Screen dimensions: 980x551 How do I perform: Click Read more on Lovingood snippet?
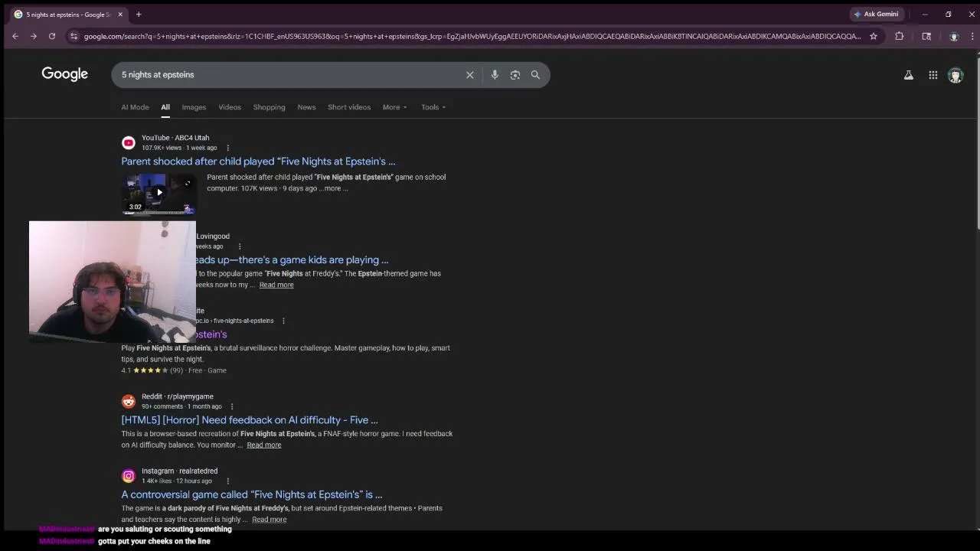click(276, 285)
